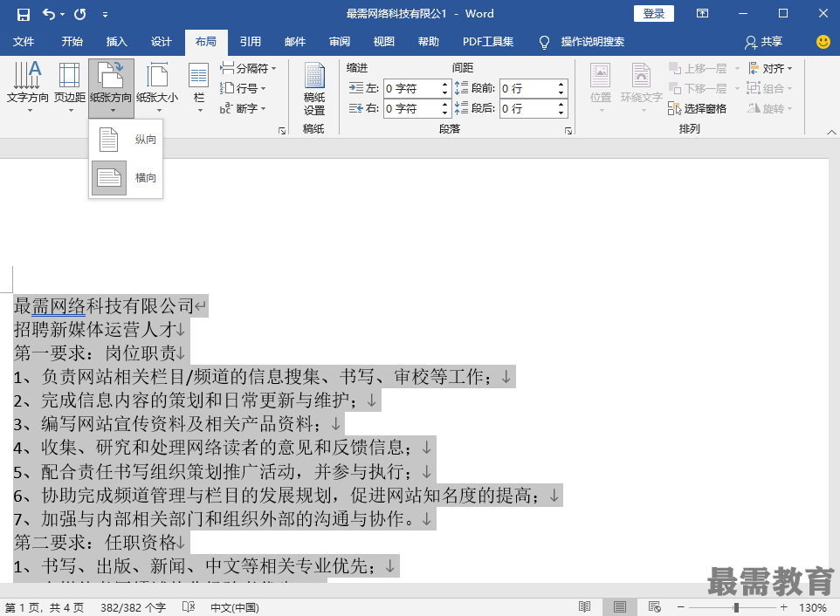Open the PDF工具集 tab
Viewport: 840px width, 616px height.
487,42
